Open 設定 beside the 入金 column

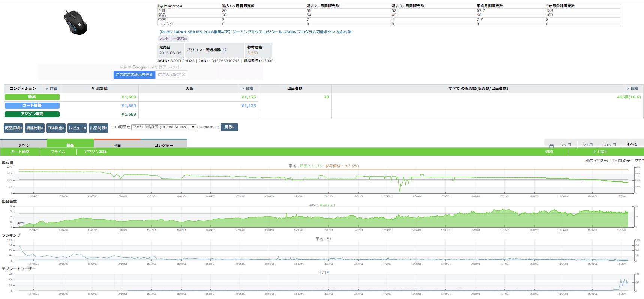pyautogui.click(x=247, y=89)
